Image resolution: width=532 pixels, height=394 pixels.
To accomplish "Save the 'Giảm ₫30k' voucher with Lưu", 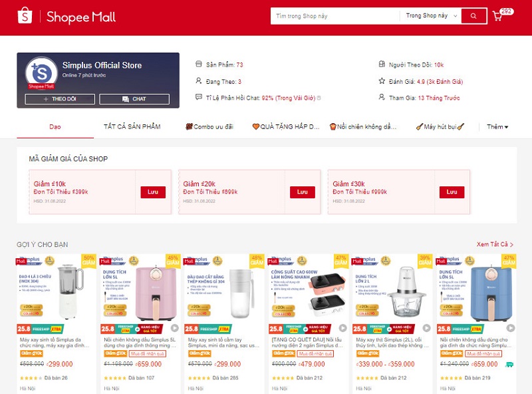I will (452, 192).
